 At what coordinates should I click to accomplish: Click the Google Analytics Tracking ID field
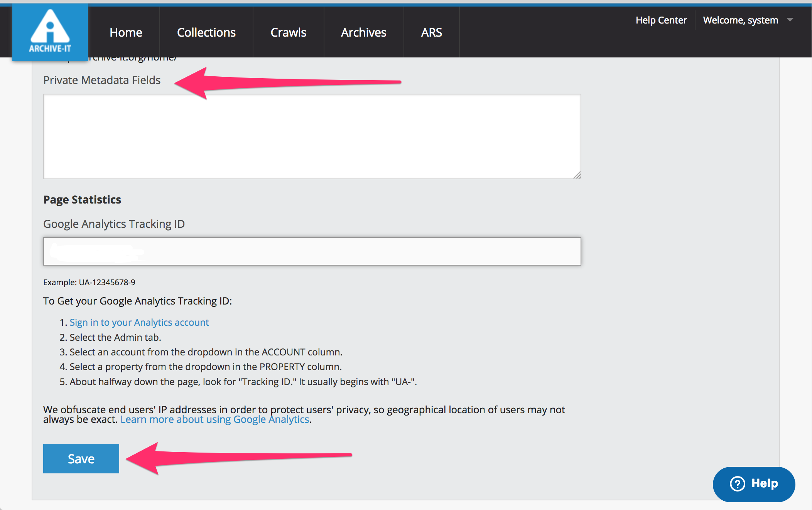312,251
